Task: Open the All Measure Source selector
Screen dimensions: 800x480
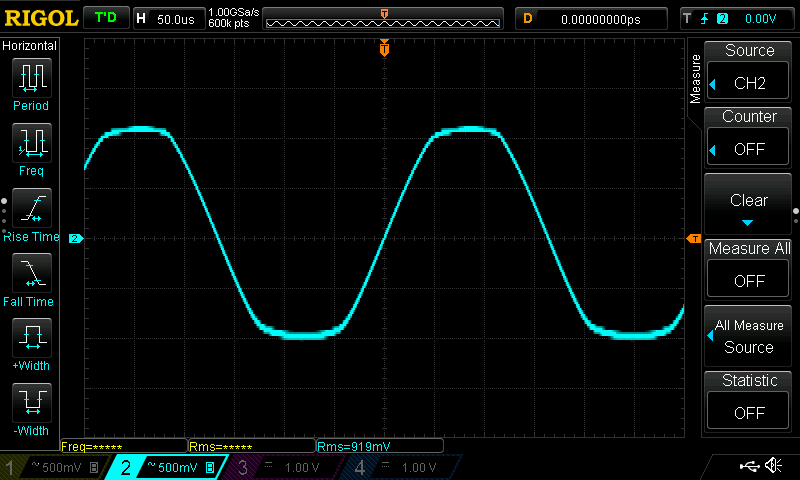Action: (749, 337)
